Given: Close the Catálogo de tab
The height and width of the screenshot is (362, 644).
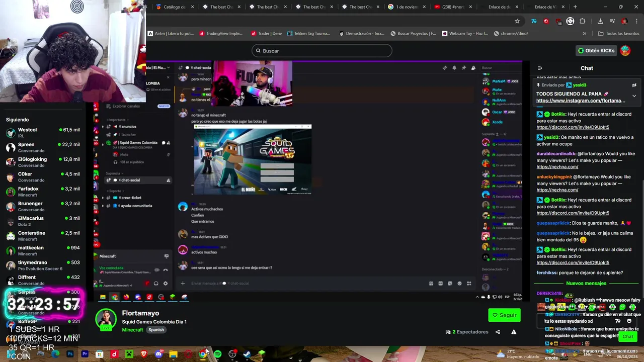Looking at the screenshot, I should tap(193, 7).
